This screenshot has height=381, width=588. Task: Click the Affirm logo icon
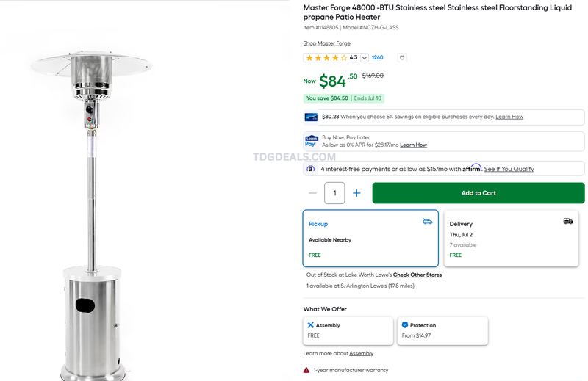coord(310,169)
